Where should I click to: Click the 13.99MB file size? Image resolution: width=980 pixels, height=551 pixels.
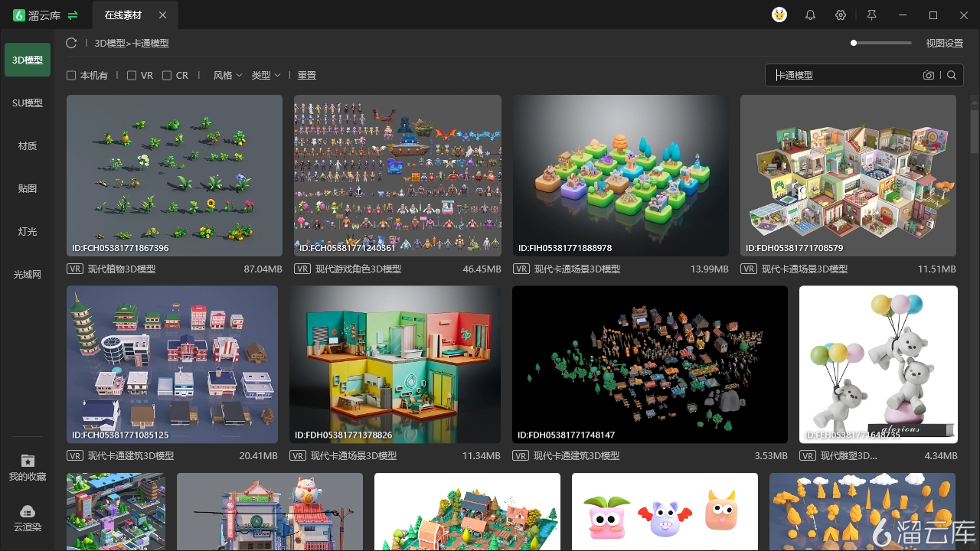pyautogui.click(x=710, y=269)
